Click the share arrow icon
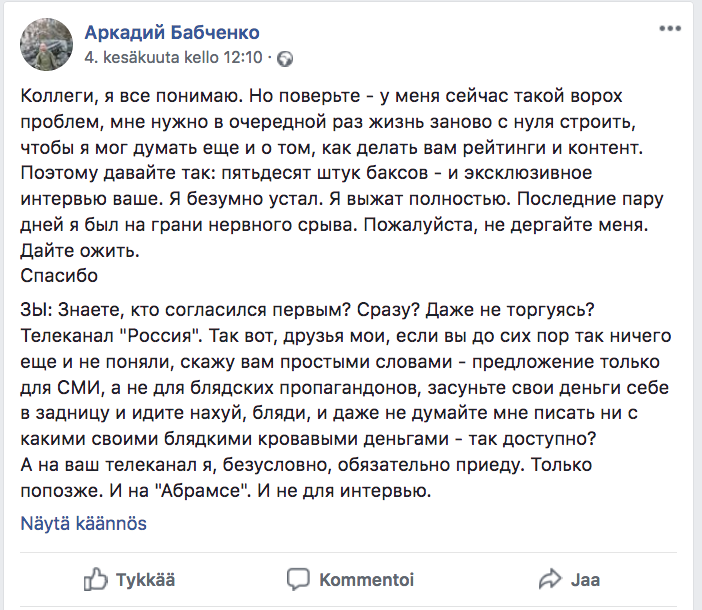This screenshot has height=610, width=702. [549, 579]
